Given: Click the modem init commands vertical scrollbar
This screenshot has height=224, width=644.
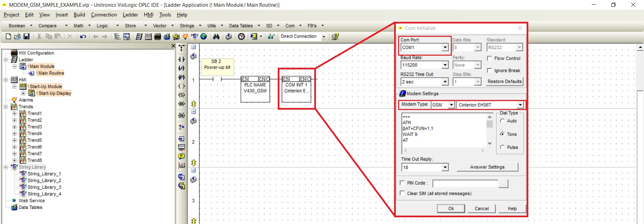Looking at the screenshot, I should point(490,130).
